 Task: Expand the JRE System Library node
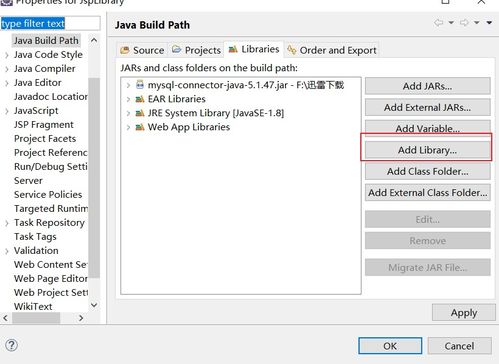click(x=128, y=113)
